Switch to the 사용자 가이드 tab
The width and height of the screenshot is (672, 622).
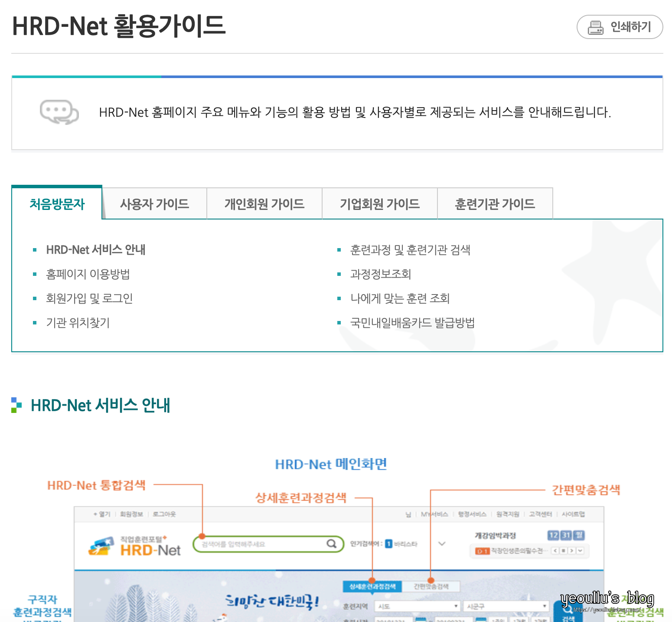154,204
